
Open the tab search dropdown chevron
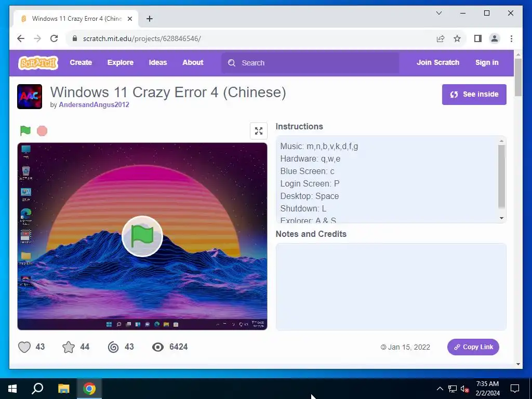pyautogui.click(x=438, y=13)
